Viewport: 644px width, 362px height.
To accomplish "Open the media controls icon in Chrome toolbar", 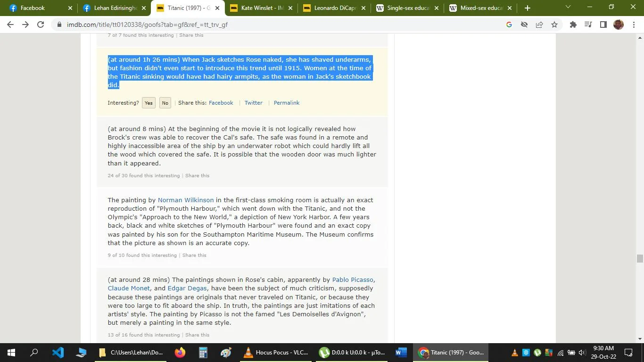I will coord(587,25).
